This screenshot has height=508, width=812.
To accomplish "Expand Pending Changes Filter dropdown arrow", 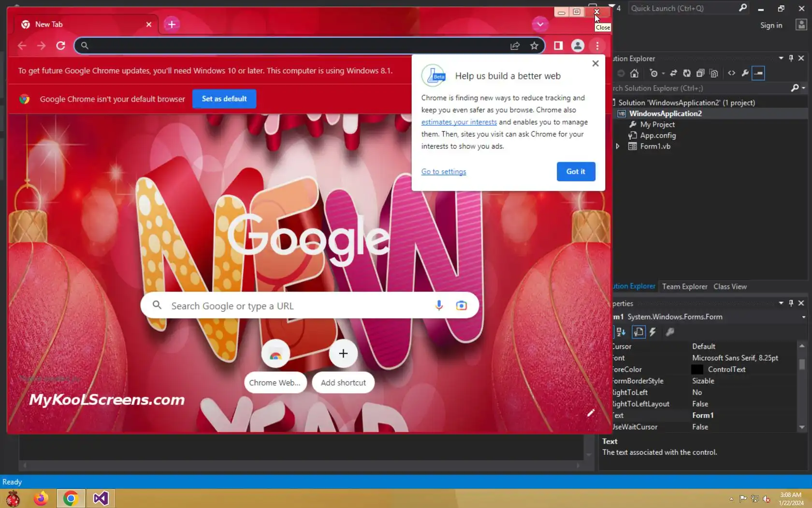I will click(x=663, y=73).
